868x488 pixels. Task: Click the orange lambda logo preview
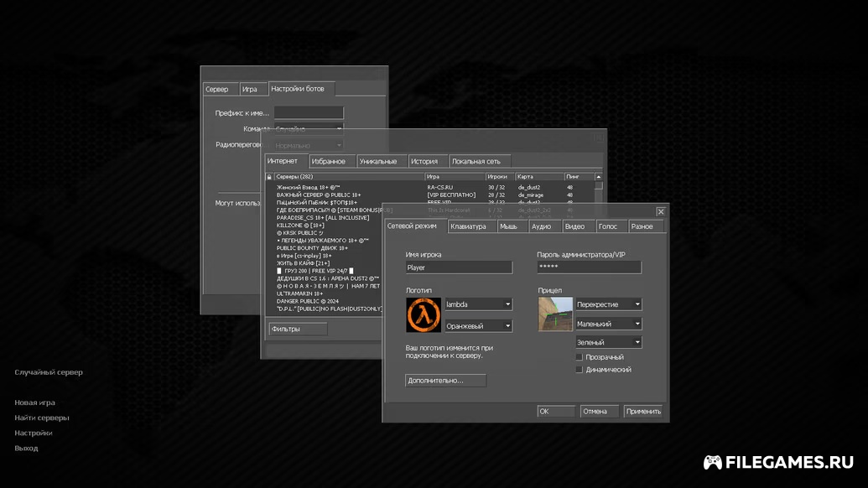tap(424, 314)
